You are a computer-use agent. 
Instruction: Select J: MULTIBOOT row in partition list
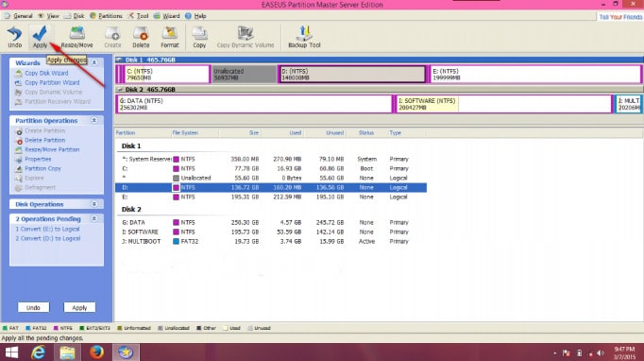271,241
